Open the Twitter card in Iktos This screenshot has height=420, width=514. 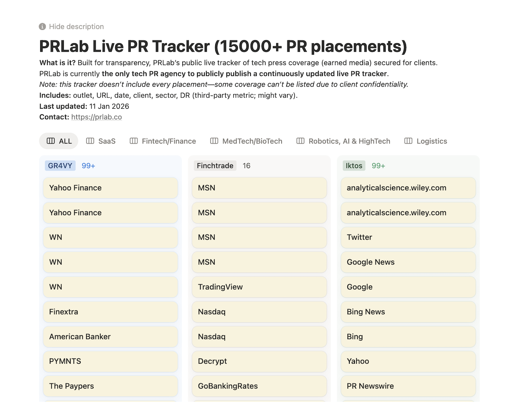(408, 237)
